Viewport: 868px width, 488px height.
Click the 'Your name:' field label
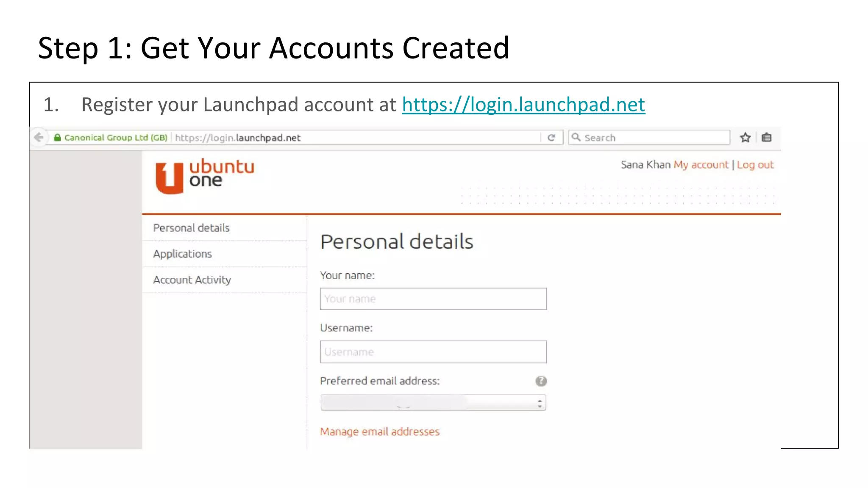(347, 275)
